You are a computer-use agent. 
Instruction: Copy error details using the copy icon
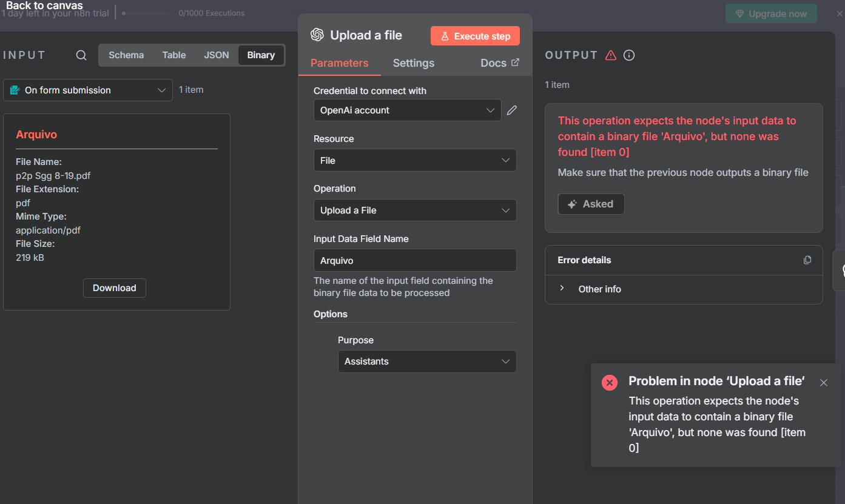(807, 260)
